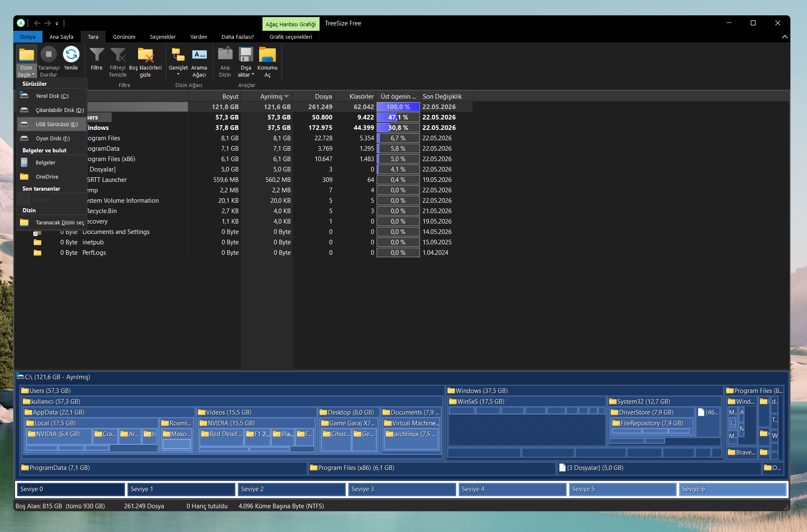The height and width of the screenshot is (532, 807).
Task: Click 261.249 Dosya in status bar
Action: click(x=144, y=506)
